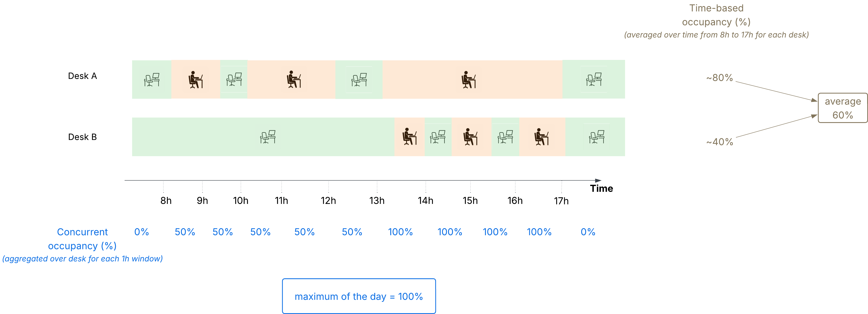Click the last person-working icon on Desk B

(542, 137)
